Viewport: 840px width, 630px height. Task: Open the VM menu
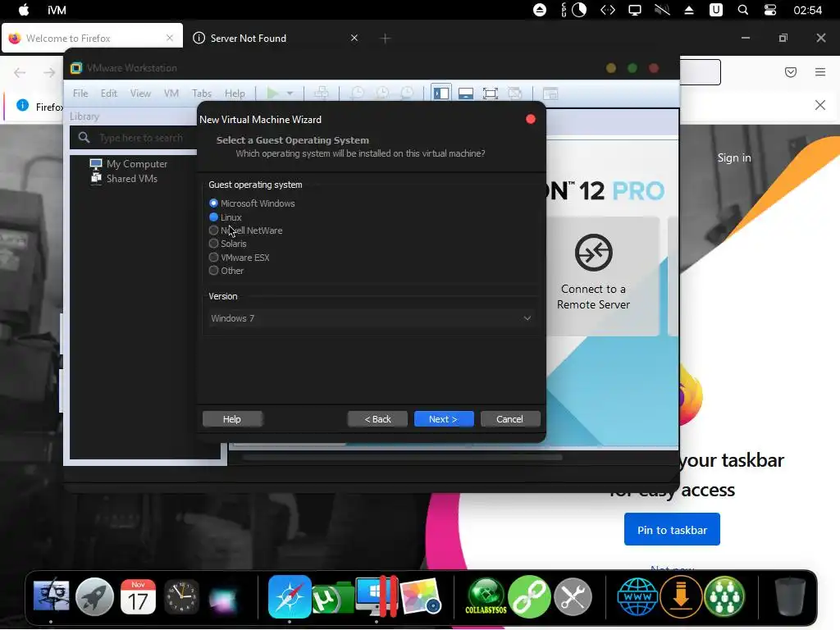(171, 94)
